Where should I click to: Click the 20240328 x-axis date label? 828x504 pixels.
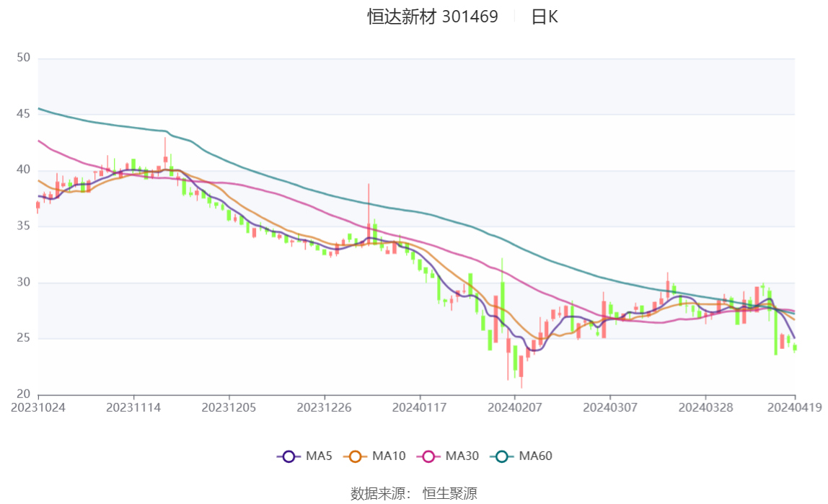[x=705, y=408]
